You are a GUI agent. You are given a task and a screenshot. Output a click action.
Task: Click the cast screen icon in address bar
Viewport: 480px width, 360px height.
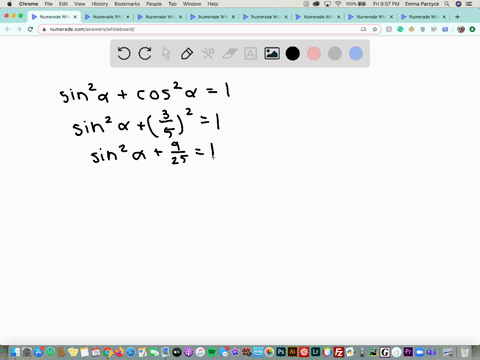(x=363, y=29)
